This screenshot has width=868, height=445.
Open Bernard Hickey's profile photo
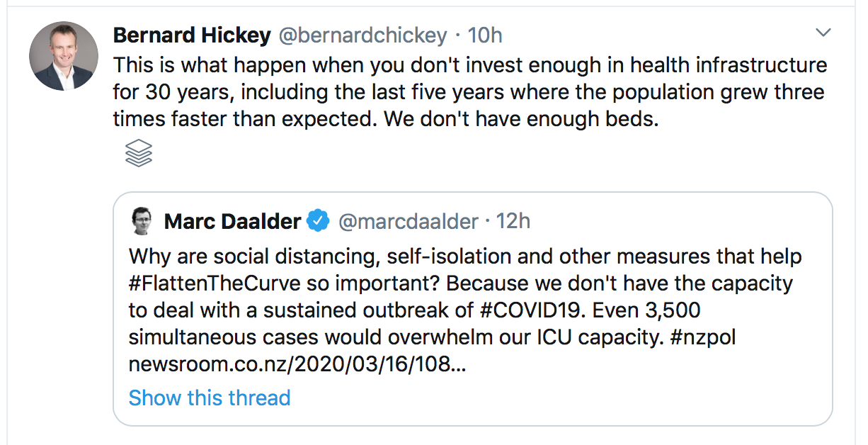tap(64, 56)
